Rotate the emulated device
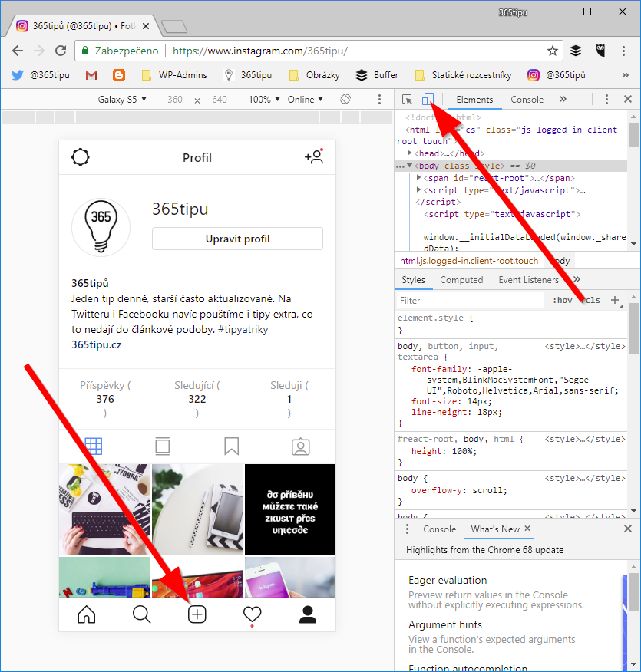The width and height of the screenshot is (641, 672). point(345,100)
